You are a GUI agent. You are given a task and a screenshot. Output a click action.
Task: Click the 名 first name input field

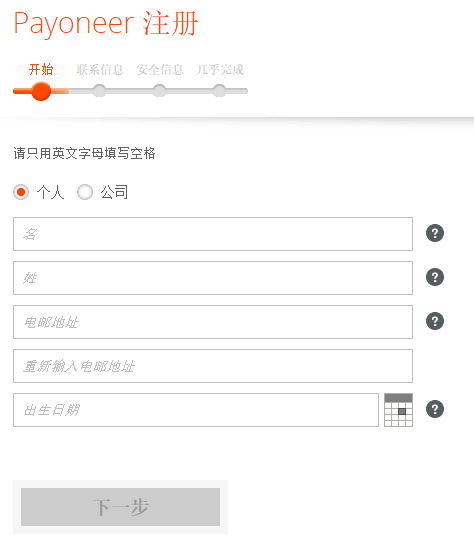pyautogui.click(x=213, y=234)
